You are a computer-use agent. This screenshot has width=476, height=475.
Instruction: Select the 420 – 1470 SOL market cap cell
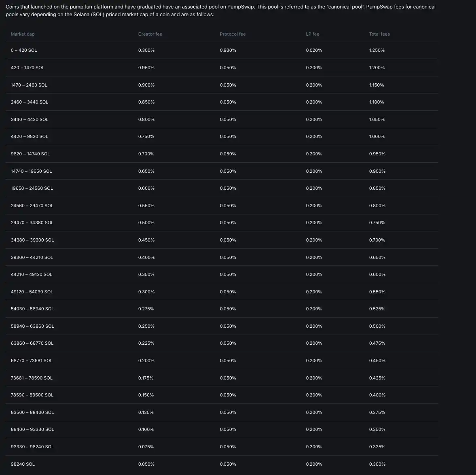tap(28, 68)
